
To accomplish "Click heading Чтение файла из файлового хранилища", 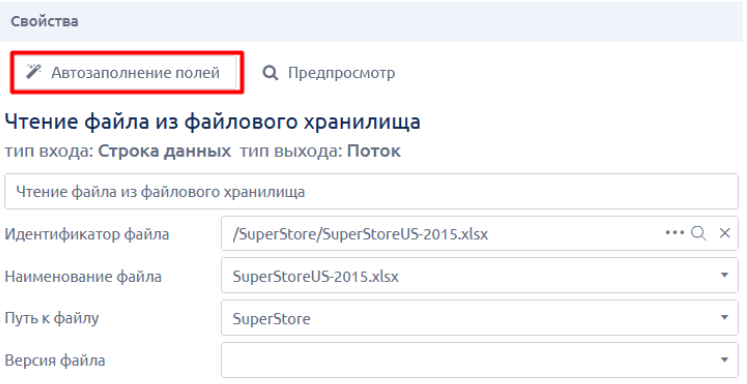I will [212, 121].
